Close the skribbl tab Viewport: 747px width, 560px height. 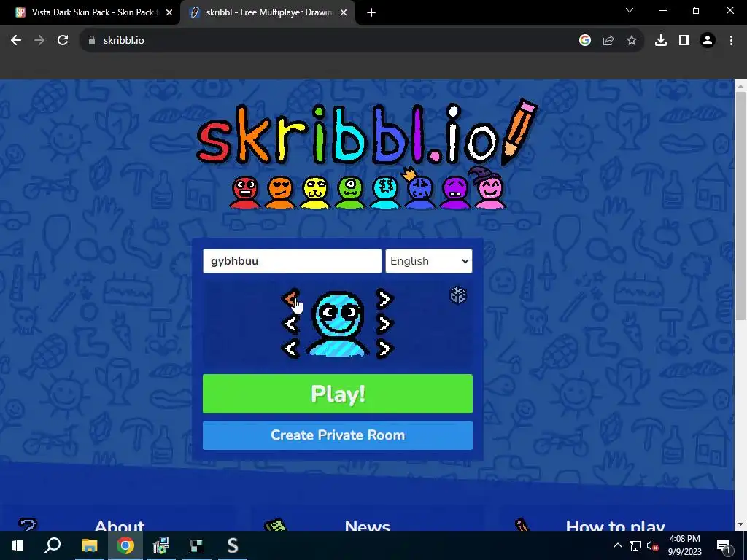[x=344, y=12]
